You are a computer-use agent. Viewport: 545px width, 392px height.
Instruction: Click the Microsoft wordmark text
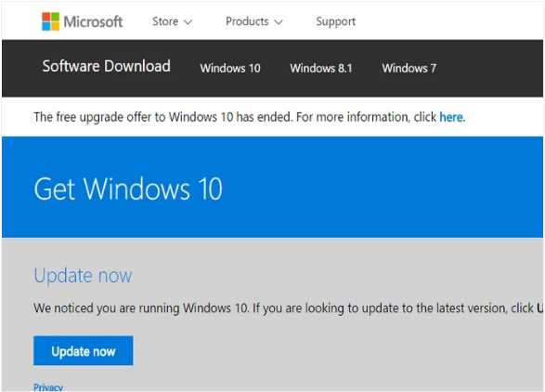[x=93, y=21]
